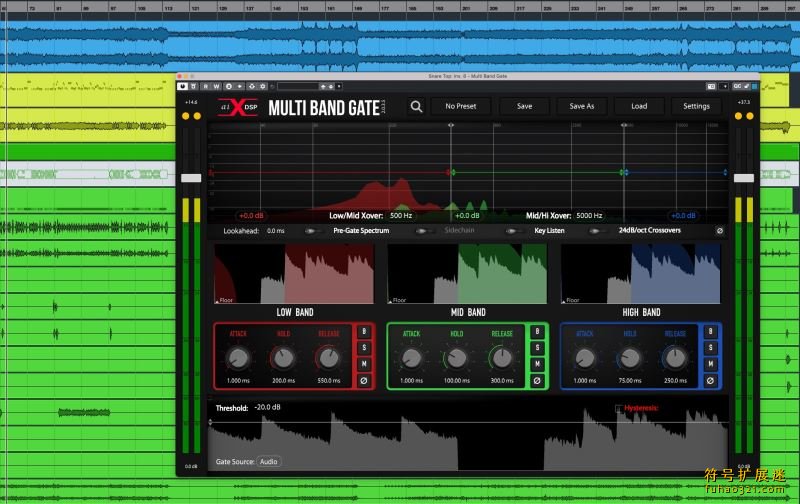Click the input gain fader handle
Viewport: 800px width, 504px height.
[191, 178]
